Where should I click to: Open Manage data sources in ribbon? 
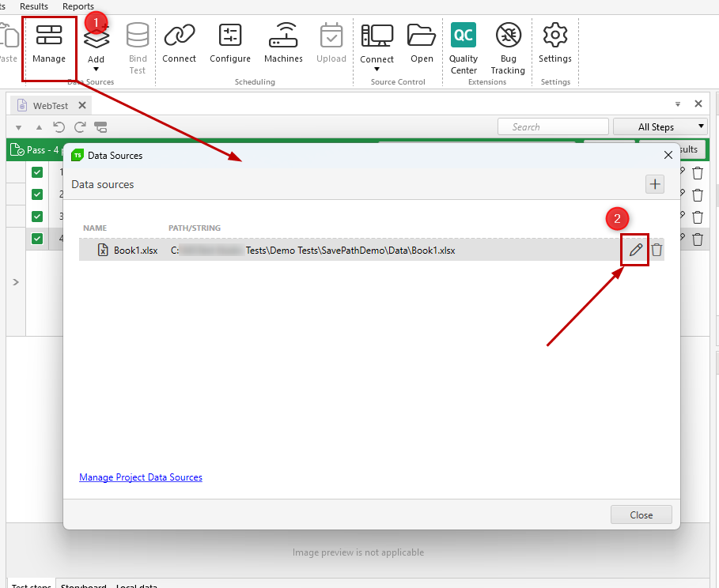(x=49, y=43)
